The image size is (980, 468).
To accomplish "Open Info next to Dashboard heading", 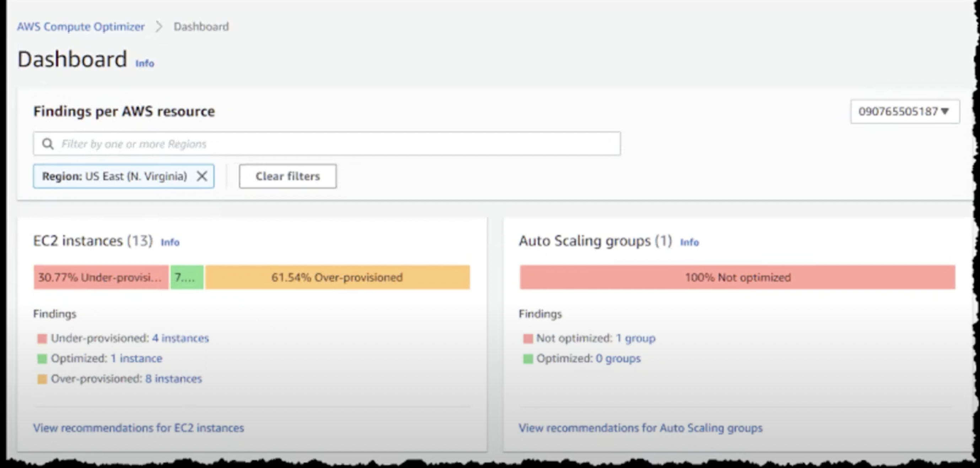I will click(145, 63).
